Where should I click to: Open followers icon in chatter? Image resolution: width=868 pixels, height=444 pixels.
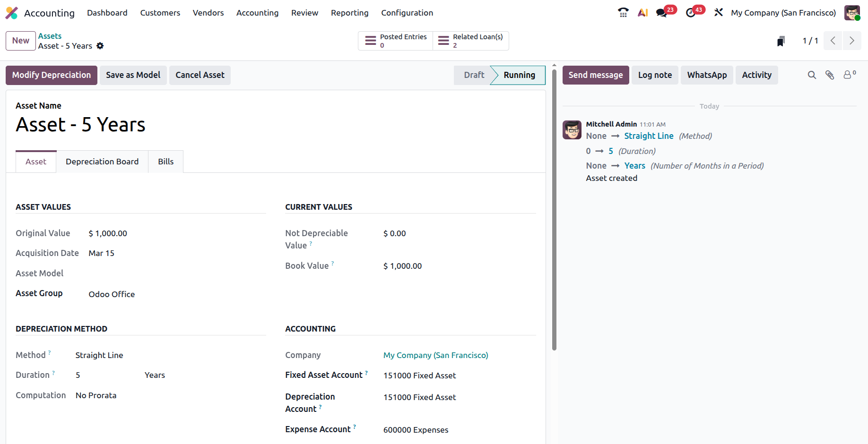(x=850, y=75)
